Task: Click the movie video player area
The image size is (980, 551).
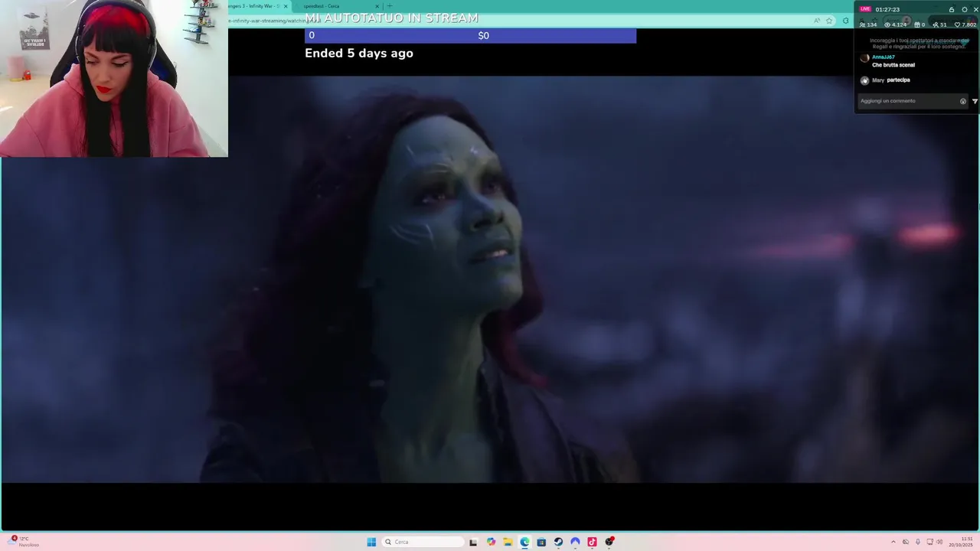Action: 490,279
